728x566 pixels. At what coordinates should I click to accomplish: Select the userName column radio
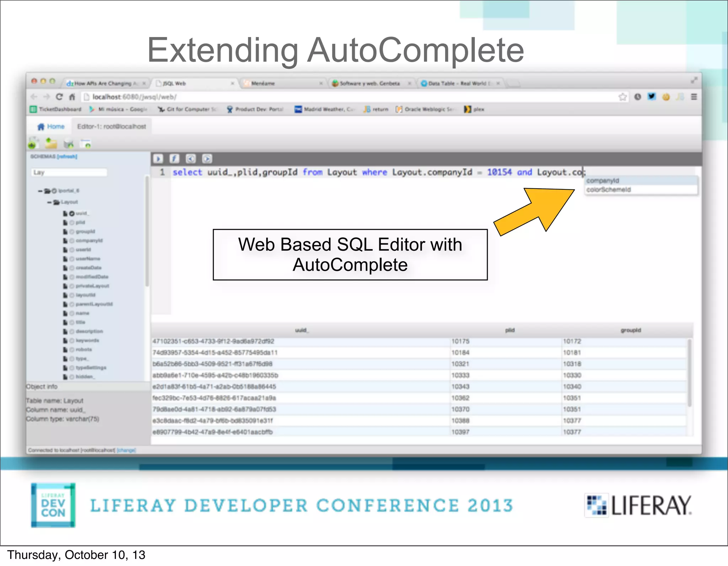click(x=72, y=259)
